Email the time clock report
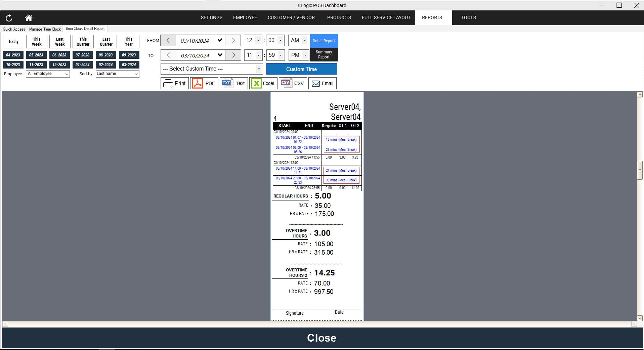The width and height of the screenshot is (644, 350). click(x=322, y=83)
